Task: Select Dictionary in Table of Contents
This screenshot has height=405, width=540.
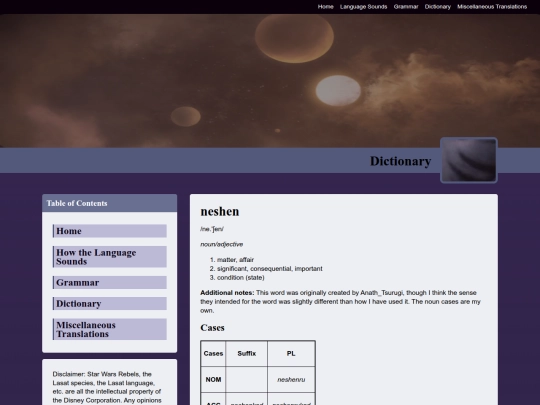Action: (x=110, y=304)
